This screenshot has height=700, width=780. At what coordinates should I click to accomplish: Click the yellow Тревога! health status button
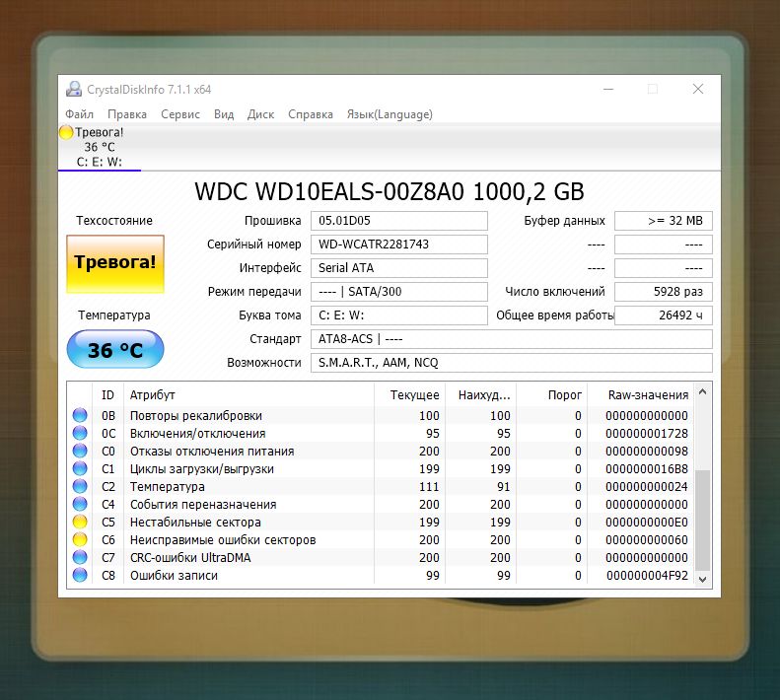point(115,263)
